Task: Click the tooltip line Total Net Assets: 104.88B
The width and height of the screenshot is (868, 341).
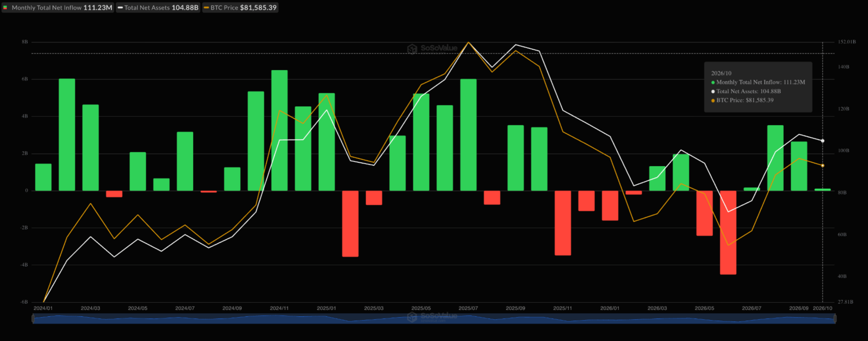Action: [746, 91]
